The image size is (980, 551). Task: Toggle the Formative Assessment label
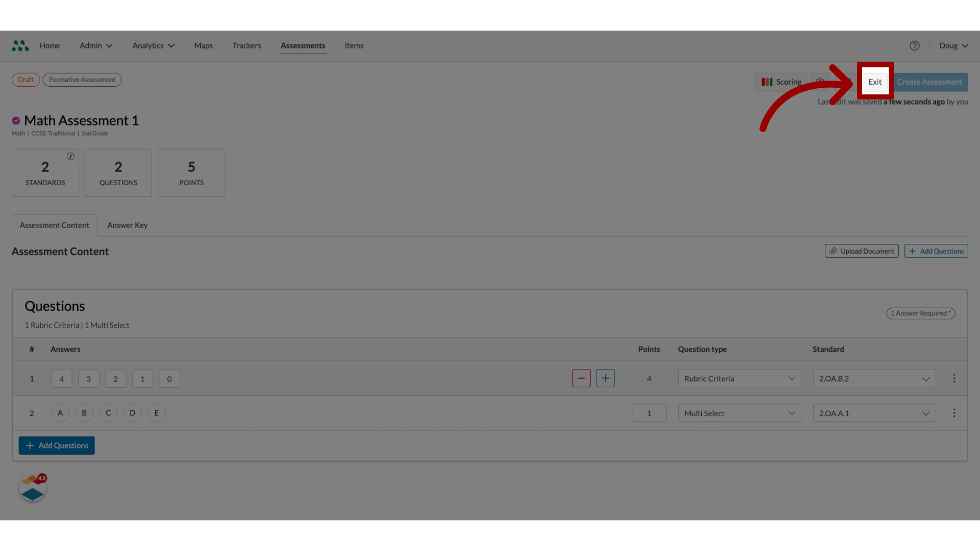tap(82, 80)
